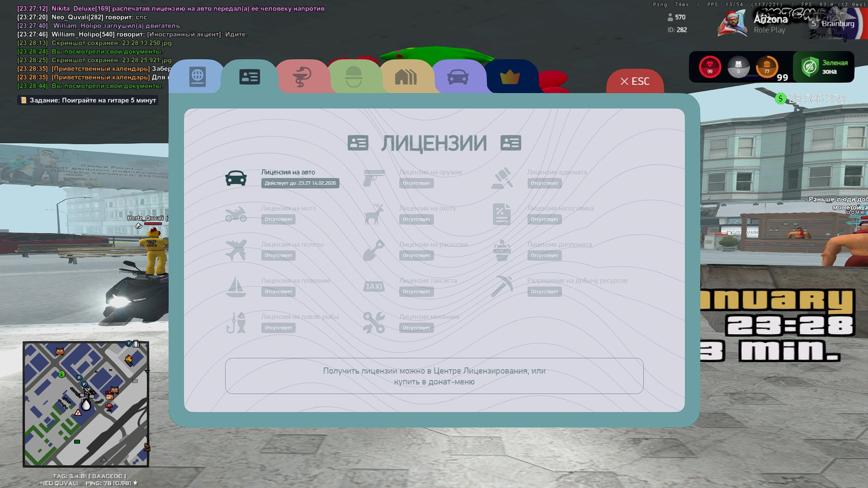
Task: Switch to the licenses card tab
Action: (x=249, y=77)
